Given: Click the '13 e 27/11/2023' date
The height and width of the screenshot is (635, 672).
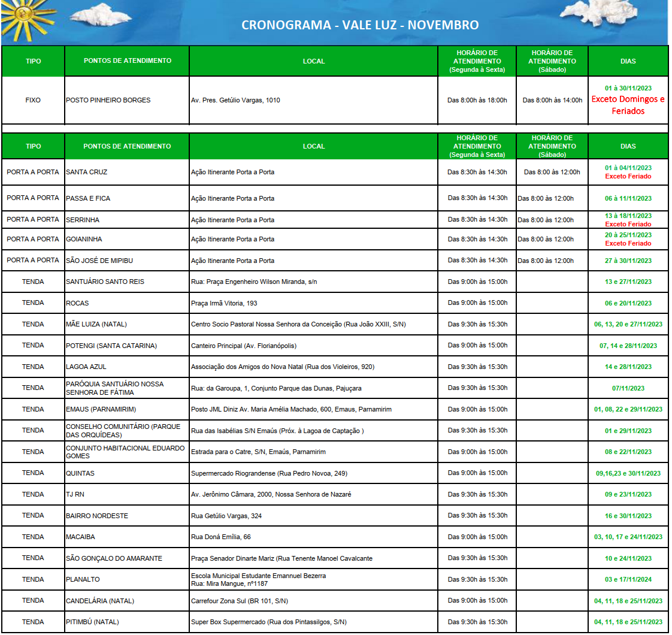Looking at the screenshot, I should (628, 282).
